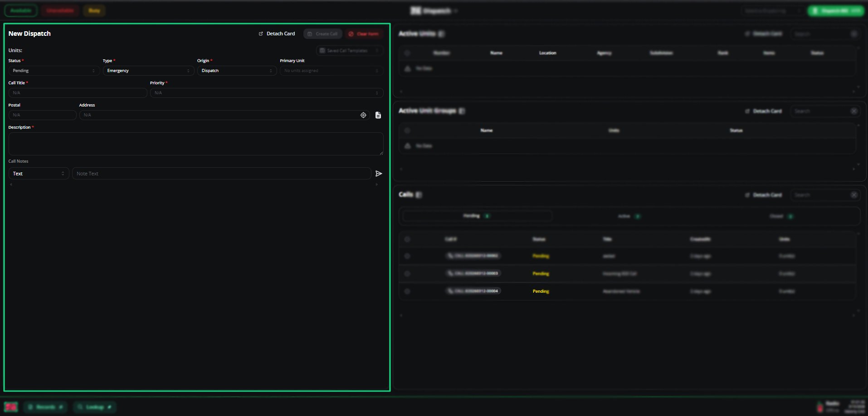Click the red Clear Form button
Screen dimensions: 868x416
364,34
